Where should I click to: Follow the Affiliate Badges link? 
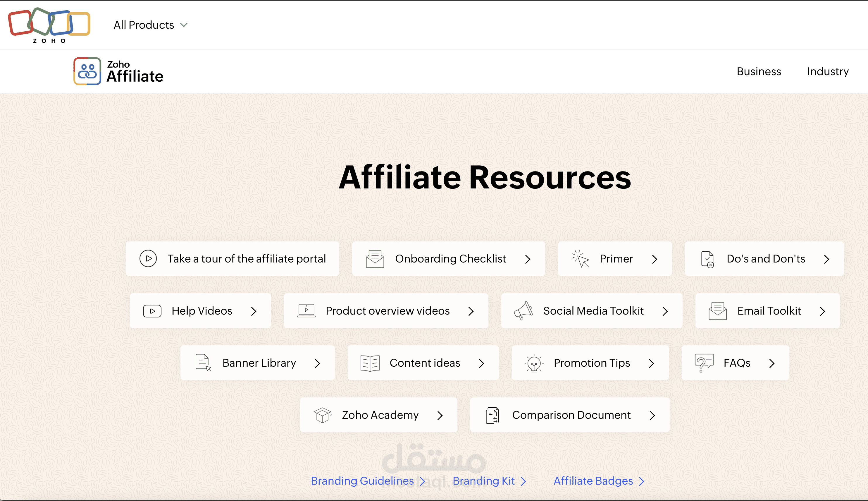tap(599, 481)
